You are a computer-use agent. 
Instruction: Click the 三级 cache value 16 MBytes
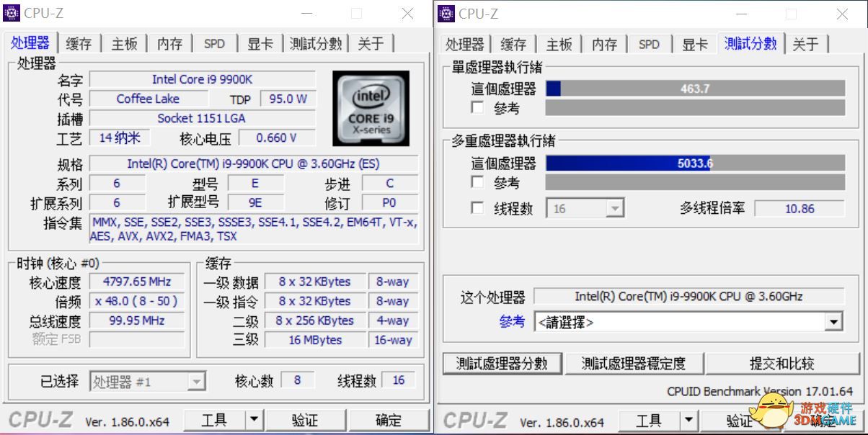(315, 340)
